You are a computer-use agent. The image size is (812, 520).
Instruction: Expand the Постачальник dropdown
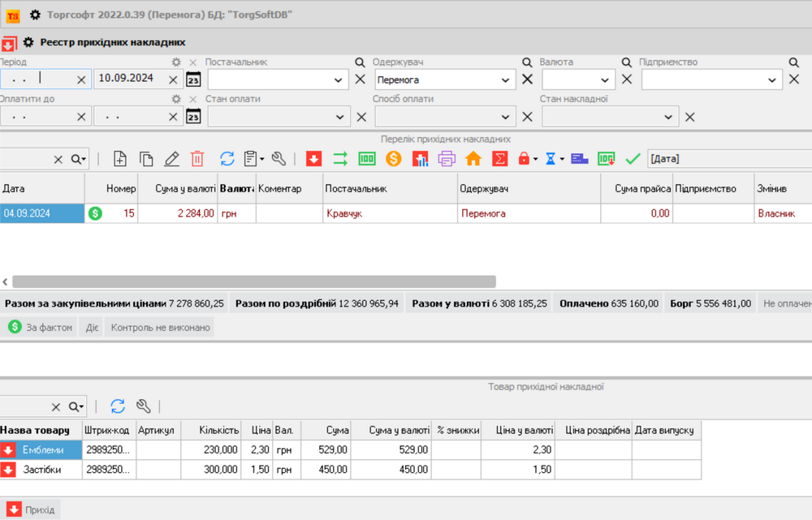click(x=339, y=80)
